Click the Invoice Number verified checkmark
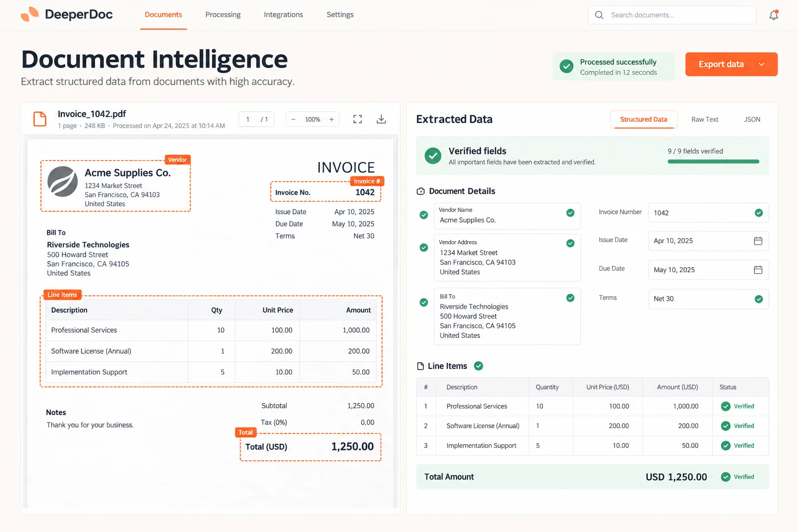The image size is (798, 532). (x=759, y=212)
